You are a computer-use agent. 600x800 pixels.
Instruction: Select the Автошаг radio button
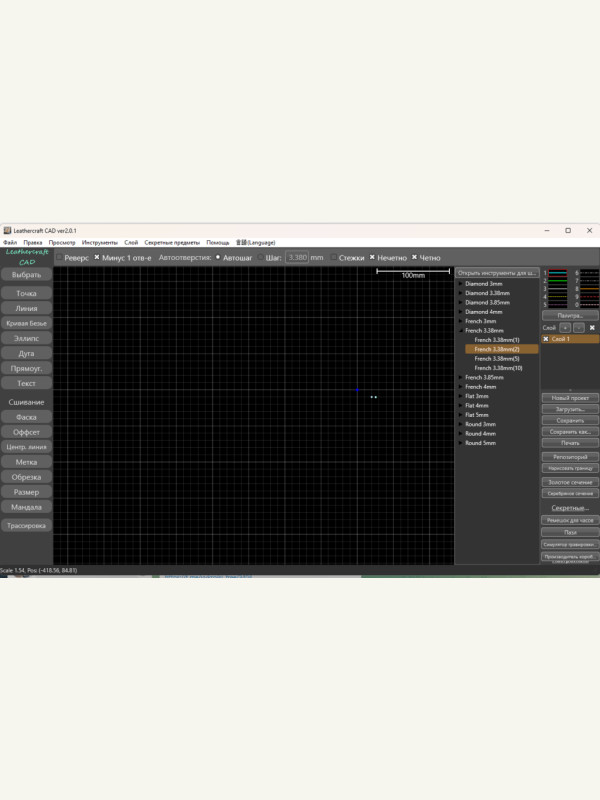click(218, 258)
